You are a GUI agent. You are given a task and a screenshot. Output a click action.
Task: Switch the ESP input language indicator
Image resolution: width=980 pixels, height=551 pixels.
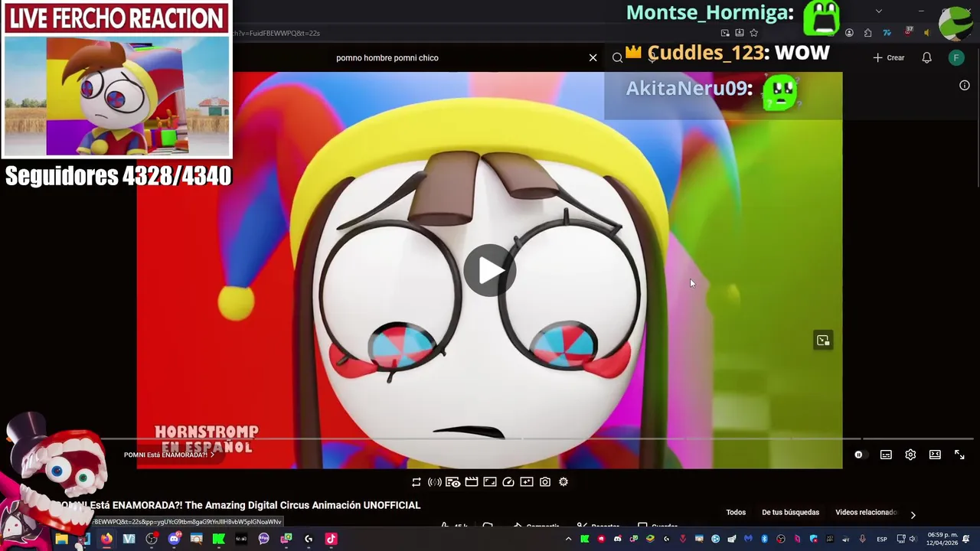(x=882, y=540)
